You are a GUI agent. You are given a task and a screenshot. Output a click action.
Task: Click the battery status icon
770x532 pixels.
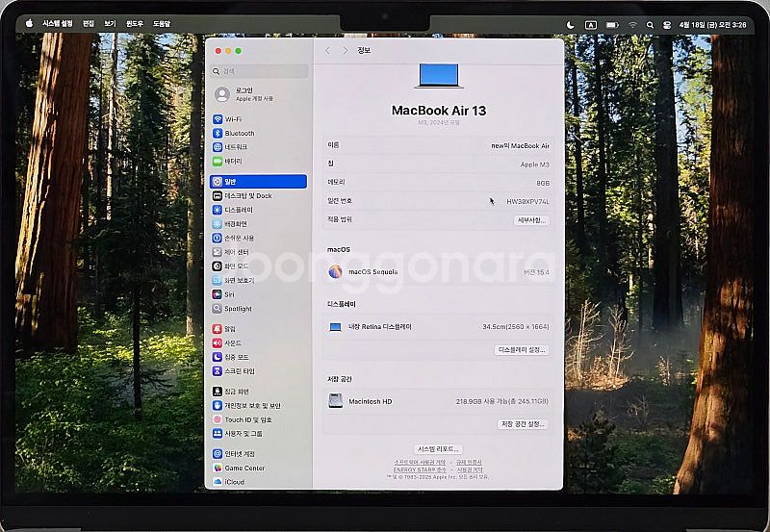[612, 25]
